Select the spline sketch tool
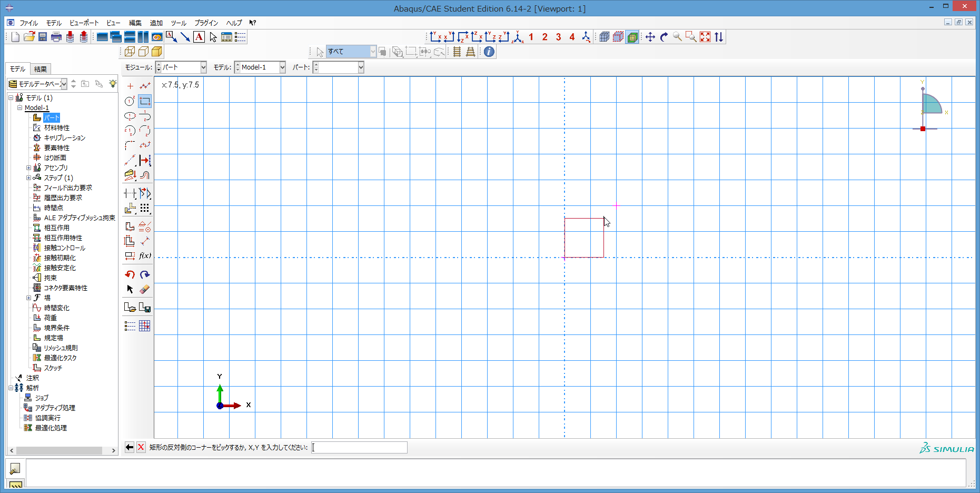This screenshot has height=493, width=980. click(145, 145)
